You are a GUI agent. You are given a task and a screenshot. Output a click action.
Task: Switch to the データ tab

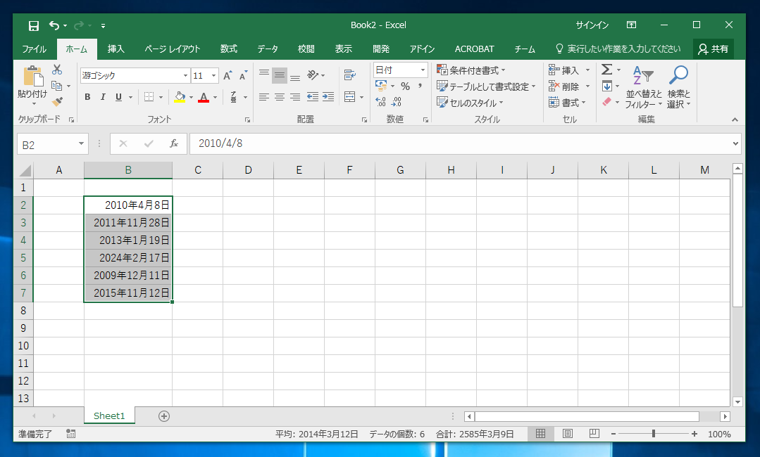coord(268,49)
